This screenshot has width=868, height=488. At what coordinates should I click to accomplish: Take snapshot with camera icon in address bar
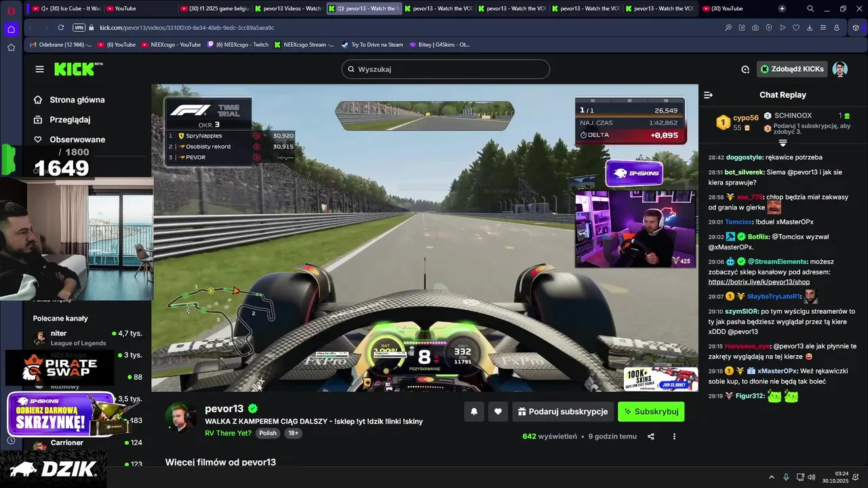(755, 28)
